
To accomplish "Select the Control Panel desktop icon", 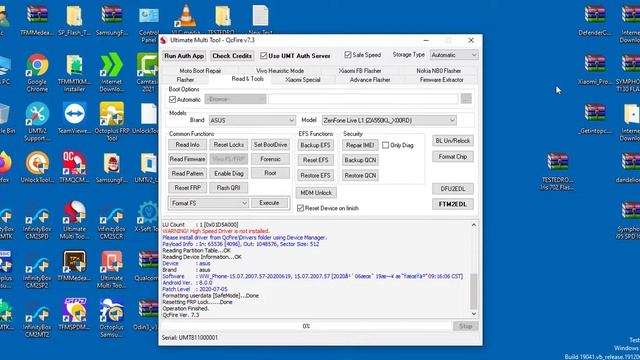I will point(149,24).
